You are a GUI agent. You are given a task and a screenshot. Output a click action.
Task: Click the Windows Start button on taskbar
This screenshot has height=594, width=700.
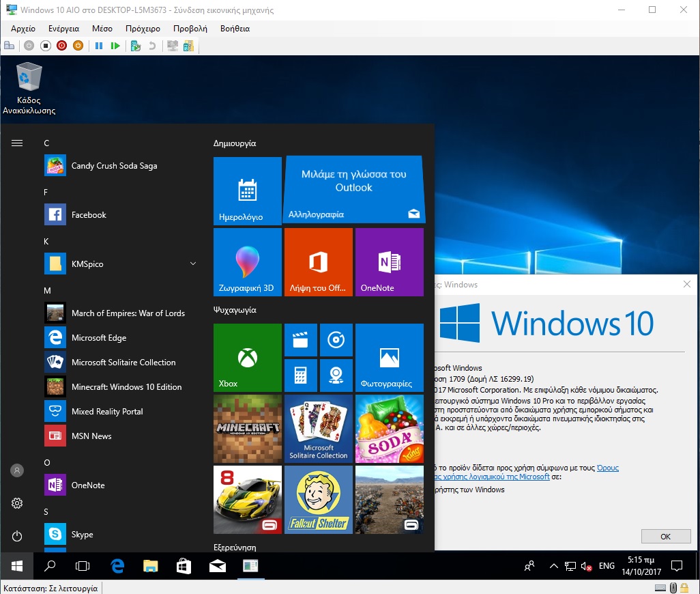[16, 566]
